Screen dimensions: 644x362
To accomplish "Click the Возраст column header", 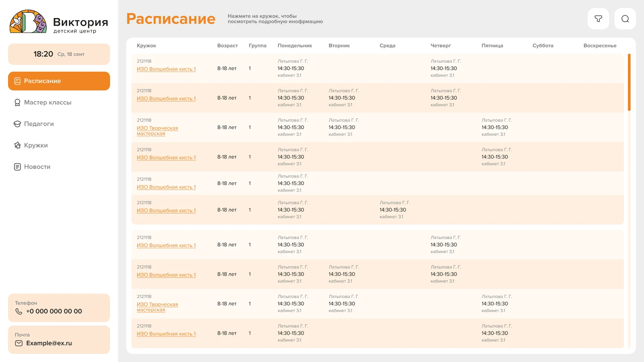I will coord(227,46).
